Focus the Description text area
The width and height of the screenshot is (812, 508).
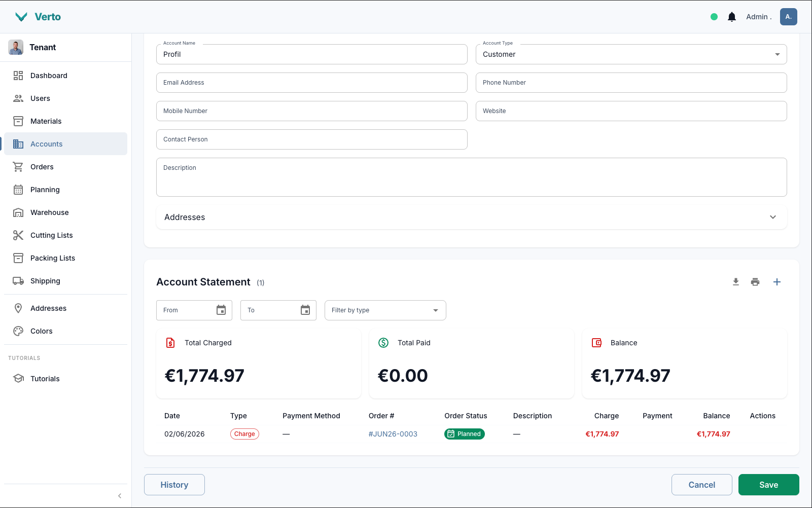pyautogui.click(x=472, y=177)
